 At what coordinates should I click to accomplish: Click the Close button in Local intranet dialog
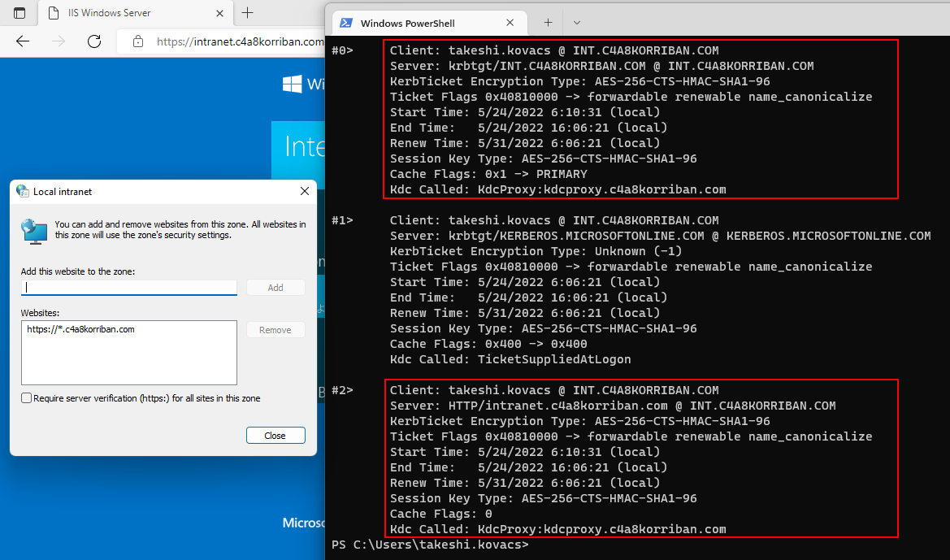(275, 435)
